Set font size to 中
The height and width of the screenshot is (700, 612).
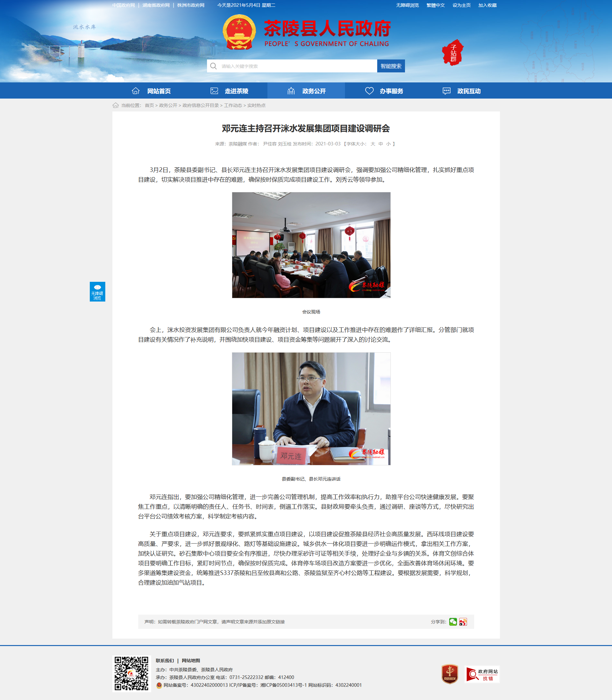[380, 144]
